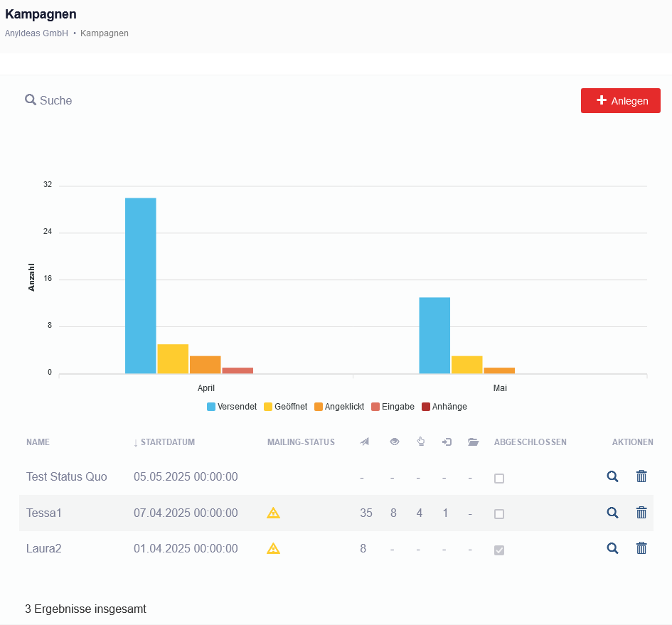
Task: Delete the Tessa1 campaign via trash icon
Action: pyautogui.click(x=641, y=512)
